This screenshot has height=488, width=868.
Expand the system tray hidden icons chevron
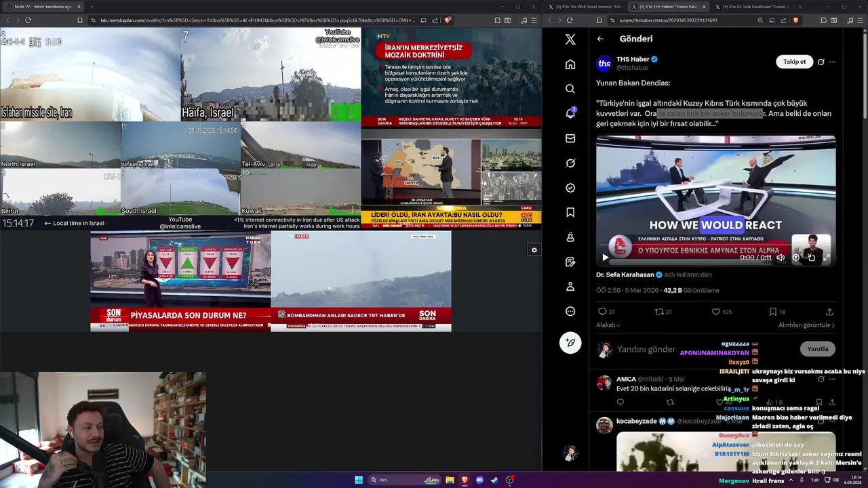[x=791, y=480]
